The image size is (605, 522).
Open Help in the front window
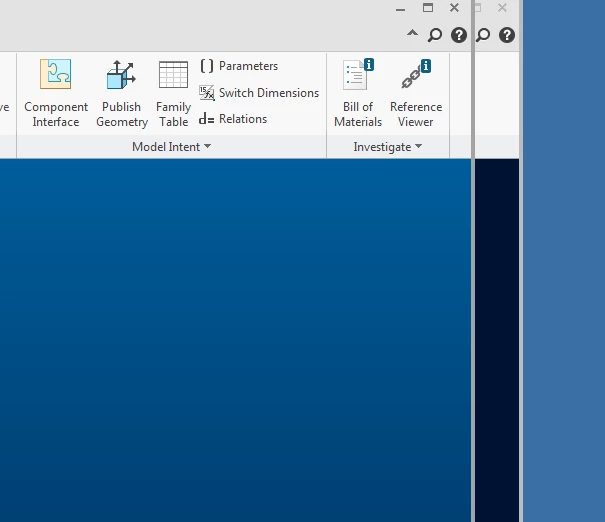(x=459, y=35)
